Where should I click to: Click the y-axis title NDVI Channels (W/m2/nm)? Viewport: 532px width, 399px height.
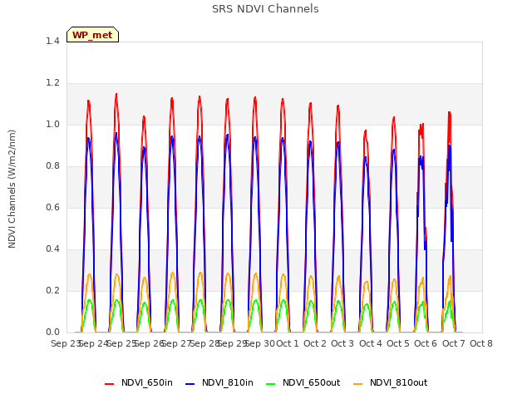tap(12, 189)
